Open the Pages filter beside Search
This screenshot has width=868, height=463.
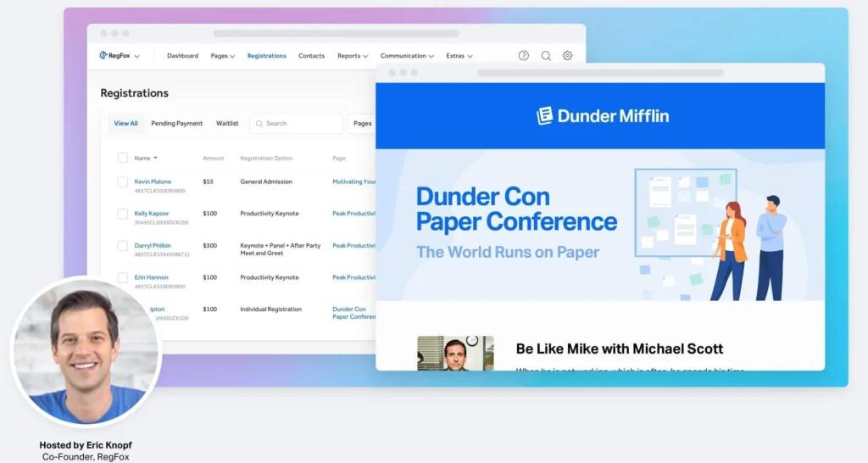363,124
